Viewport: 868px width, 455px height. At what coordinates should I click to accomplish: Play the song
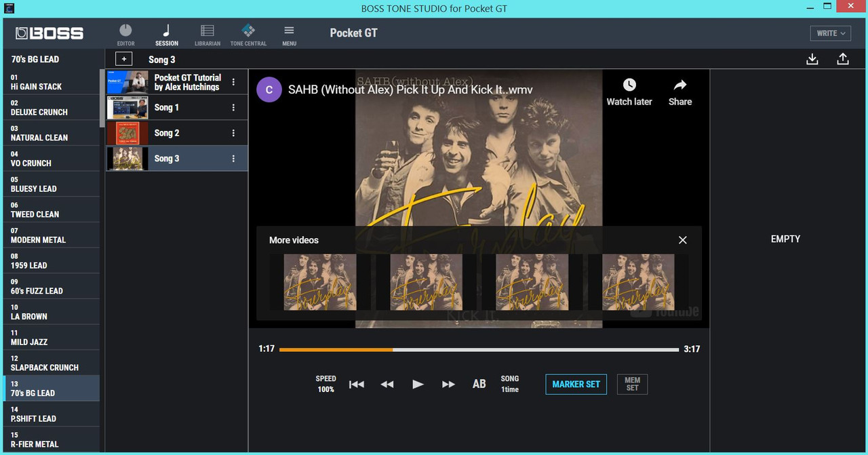point(418,384)
